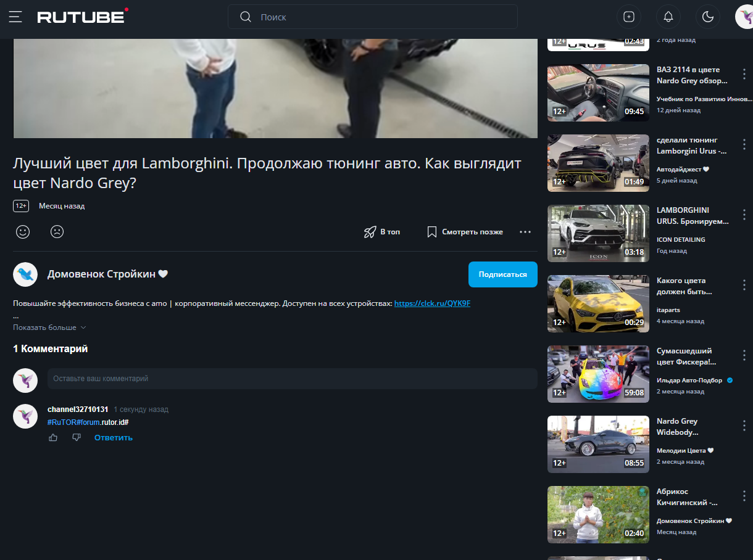This screenshot has height=560, width=753.
Task: Open Ильдар Авто-Подбор channel link
Action: 689,381
